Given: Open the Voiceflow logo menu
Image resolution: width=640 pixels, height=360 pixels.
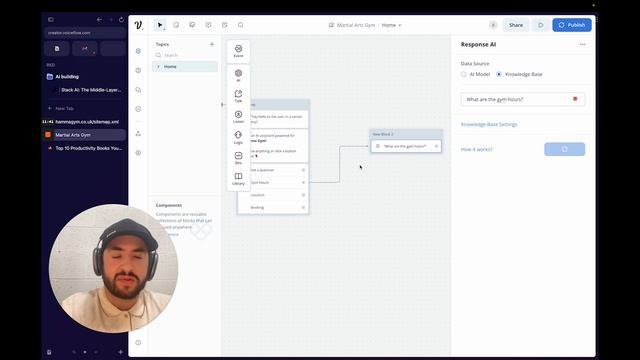Looking at the screenshot, I should (x=138, y=25).
